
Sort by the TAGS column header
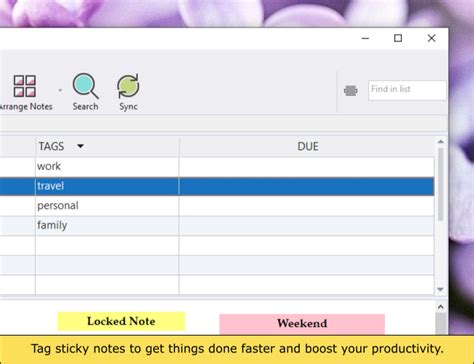click(107, 146)
